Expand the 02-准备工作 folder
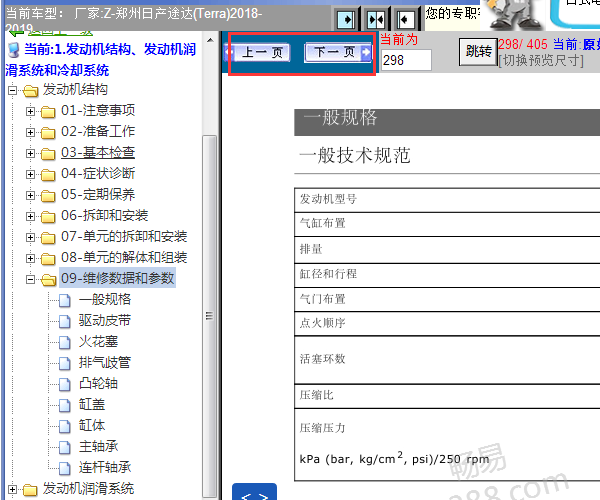This screenshot has height=500, width=600. [30, 132]
